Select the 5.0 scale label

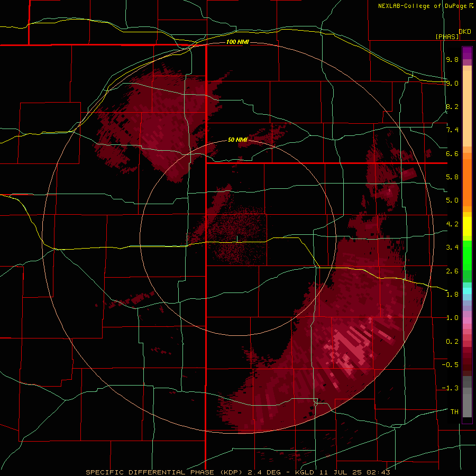[x=452, y=200]
